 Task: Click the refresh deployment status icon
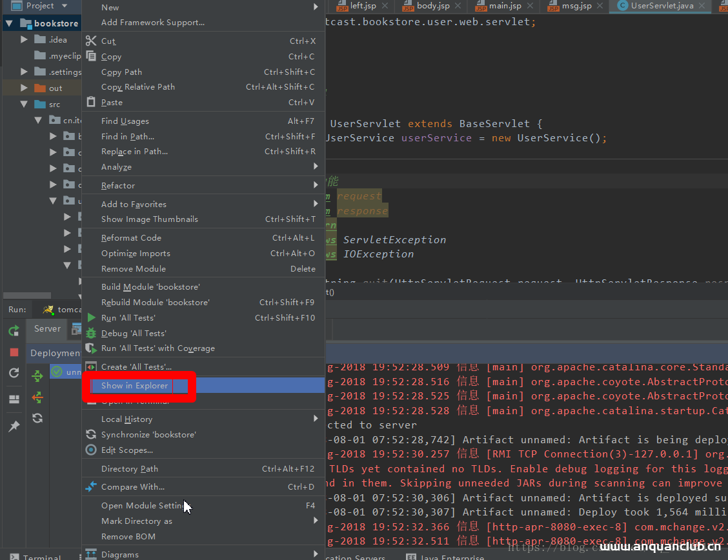click(x=37, y=418)
